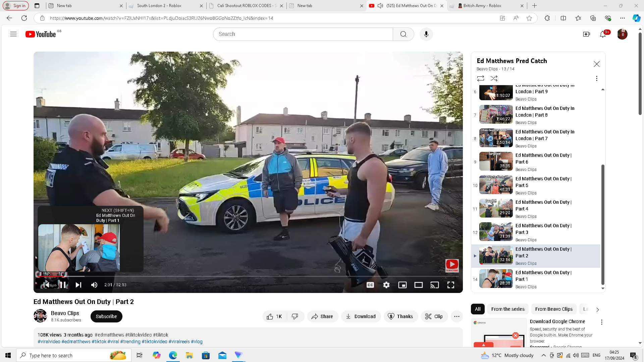Create a Clip of the video
Screen dimensions: 644x362
434,316
